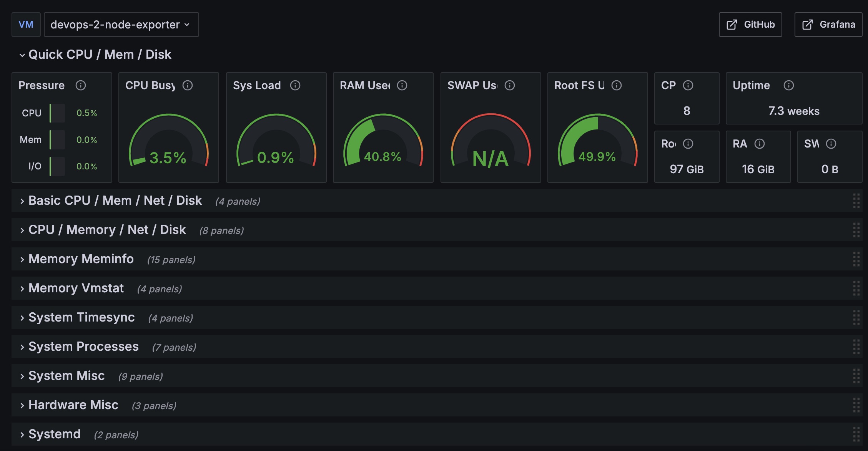Click drag handle on Basic CPU / Mem / Net / Disk row
The width and height of the screenshot is (868, 451).
pos(856,201)
